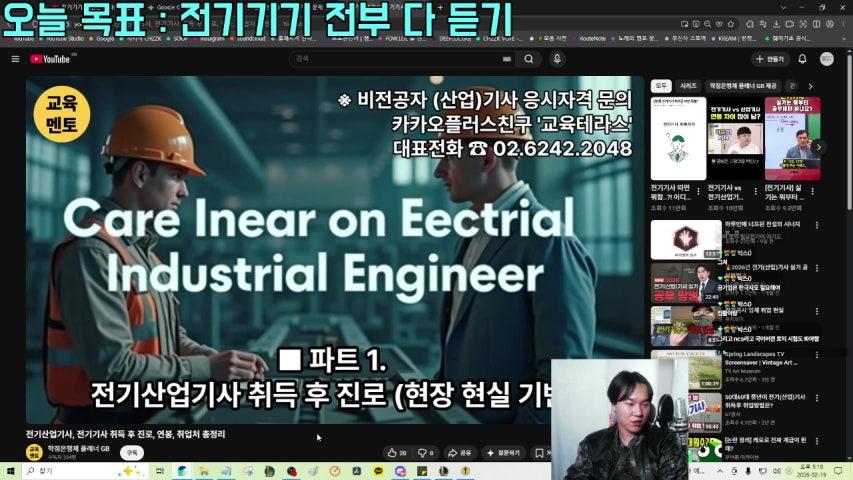Open the YouTube hamburger guide menu
The height and width of the screenshot is (480, 853).
pos(15,59)
